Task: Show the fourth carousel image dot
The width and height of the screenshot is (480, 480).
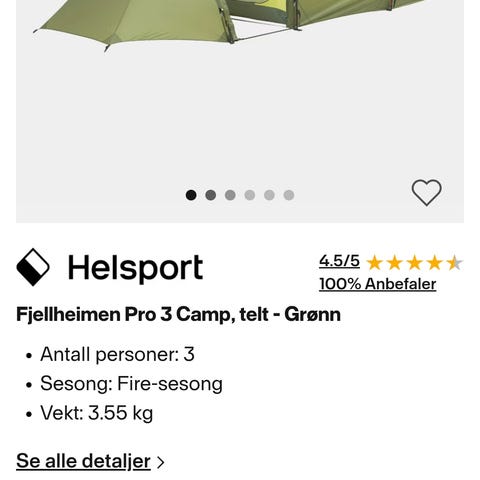Action: point(250,195)
